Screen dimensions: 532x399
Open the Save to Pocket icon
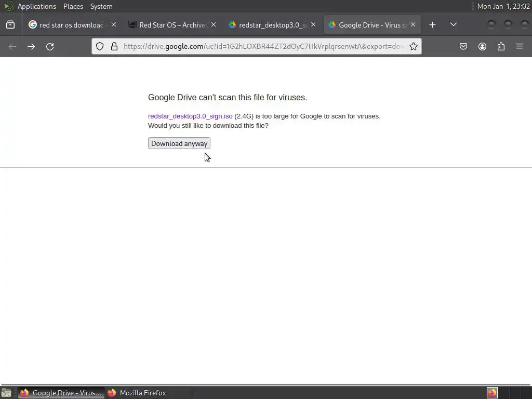point(463,46)
